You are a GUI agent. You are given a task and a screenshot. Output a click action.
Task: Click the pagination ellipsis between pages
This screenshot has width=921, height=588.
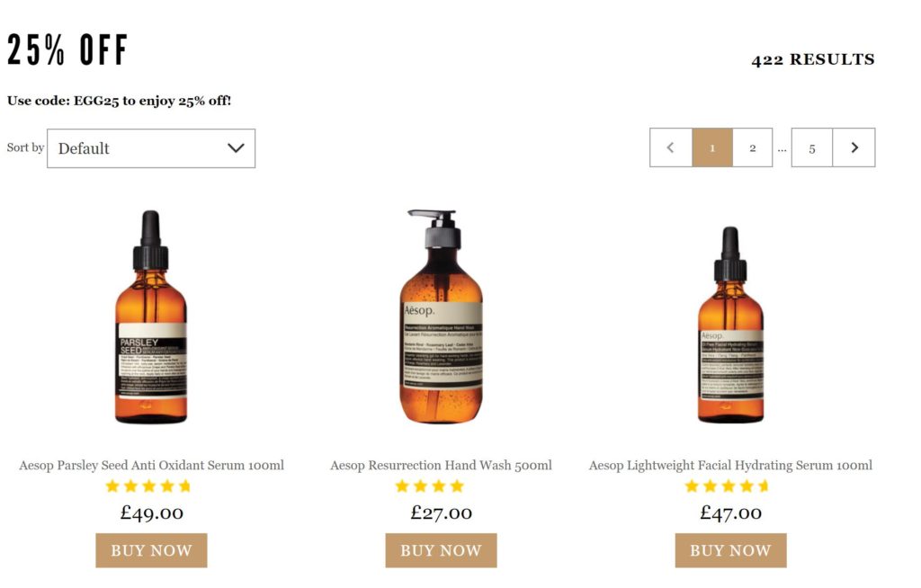coord(782,149)
